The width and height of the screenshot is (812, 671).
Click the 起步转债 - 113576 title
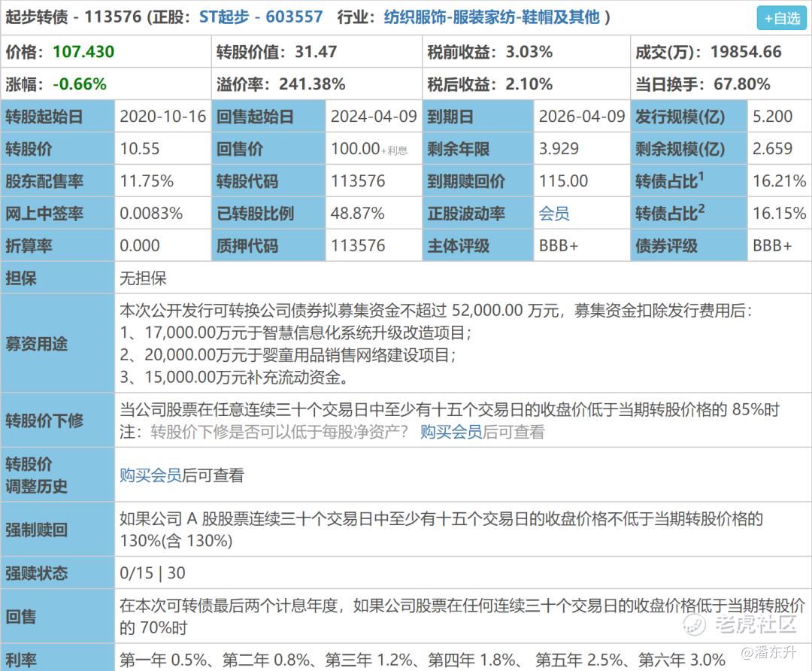73,17
